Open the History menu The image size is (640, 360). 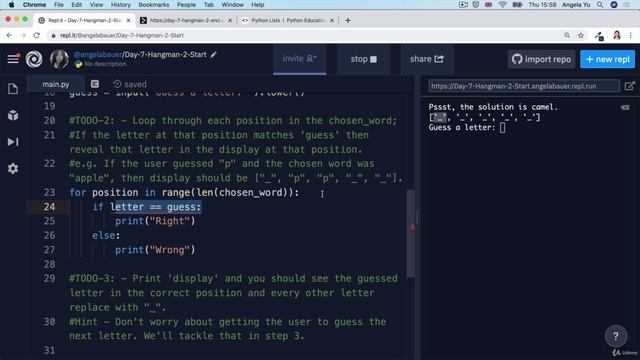click(x=120, y=5)
